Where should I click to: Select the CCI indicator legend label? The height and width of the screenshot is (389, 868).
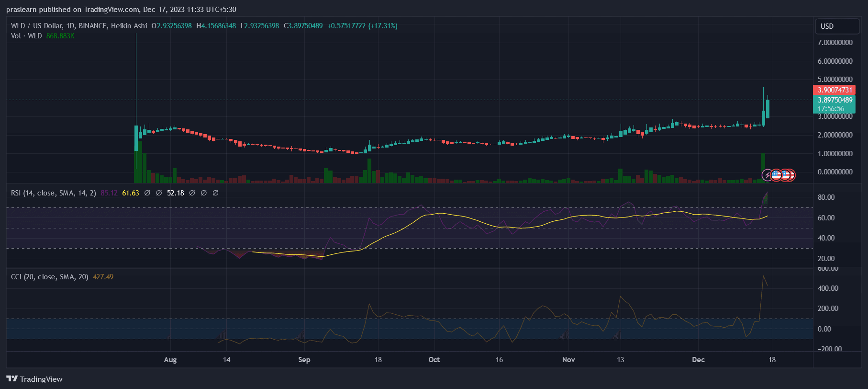[x=49, y=277]
